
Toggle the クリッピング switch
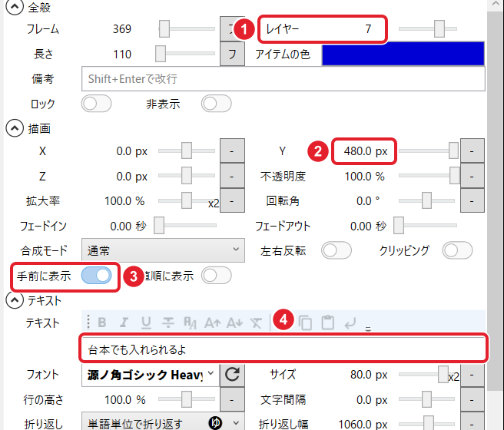[x=457, y=250]
